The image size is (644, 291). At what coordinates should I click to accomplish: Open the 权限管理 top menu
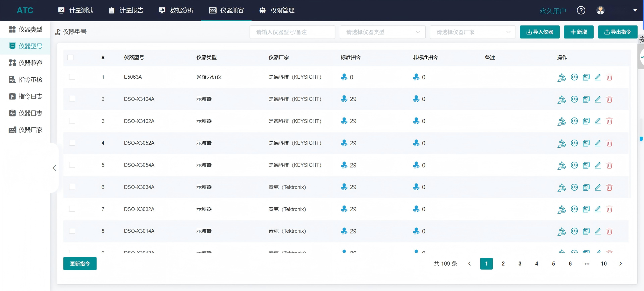(x=277, y=10)
